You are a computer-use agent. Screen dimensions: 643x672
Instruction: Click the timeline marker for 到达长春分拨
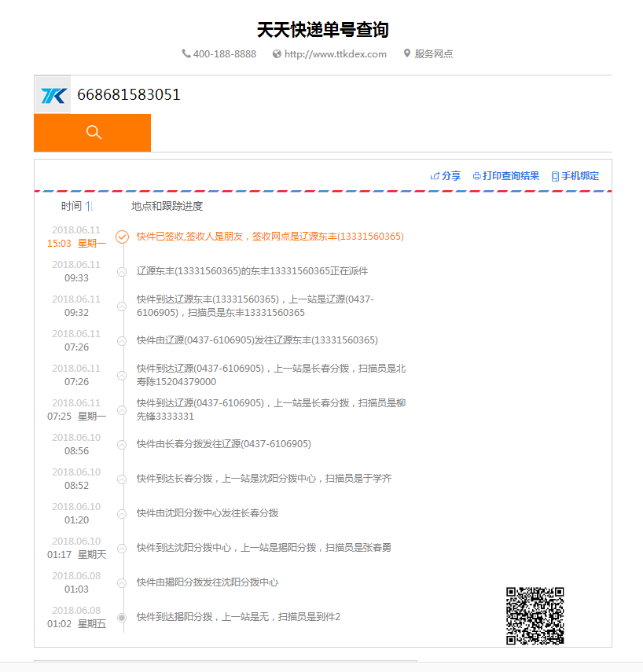122,479
